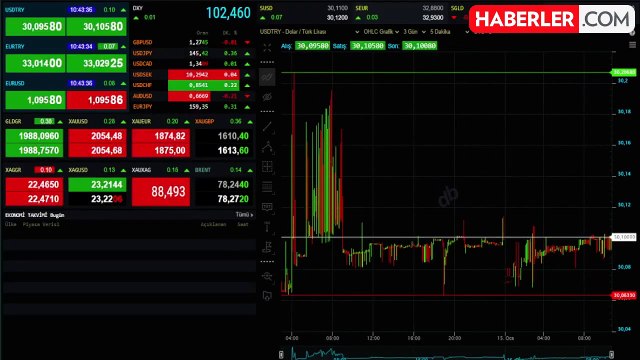Click the XAUGBP 1610,40 price

[233, 136]
